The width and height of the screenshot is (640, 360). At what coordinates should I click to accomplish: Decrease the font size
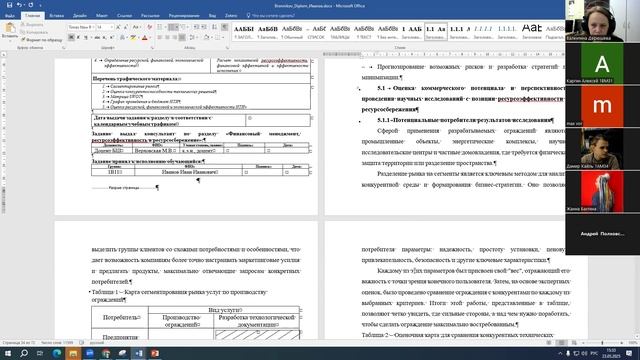pyautogui.click(x=126, y=27)
